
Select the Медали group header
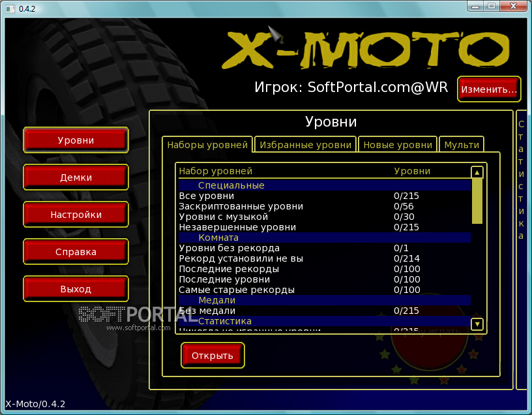325,300
